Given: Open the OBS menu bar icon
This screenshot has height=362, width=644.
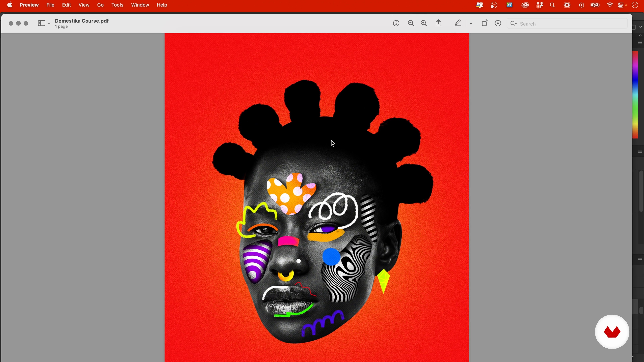Looking at the screenshot, I should click(x=494, y=5).
